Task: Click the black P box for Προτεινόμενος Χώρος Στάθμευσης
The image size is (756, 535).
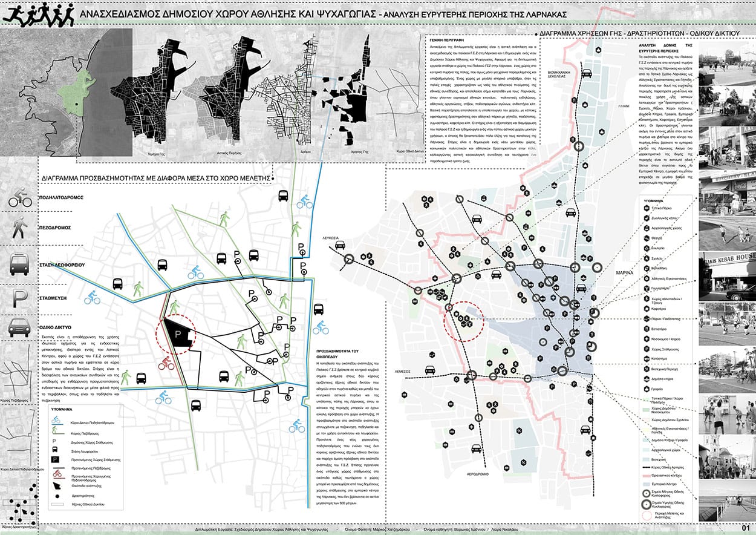Action: coord(55,459)
